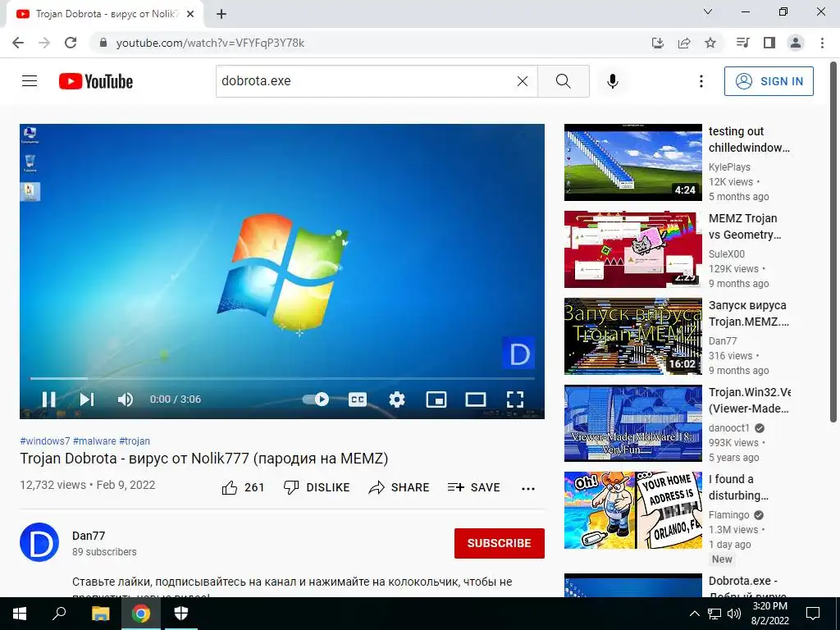
Task: Enter full screen mode
Action: 515,399
